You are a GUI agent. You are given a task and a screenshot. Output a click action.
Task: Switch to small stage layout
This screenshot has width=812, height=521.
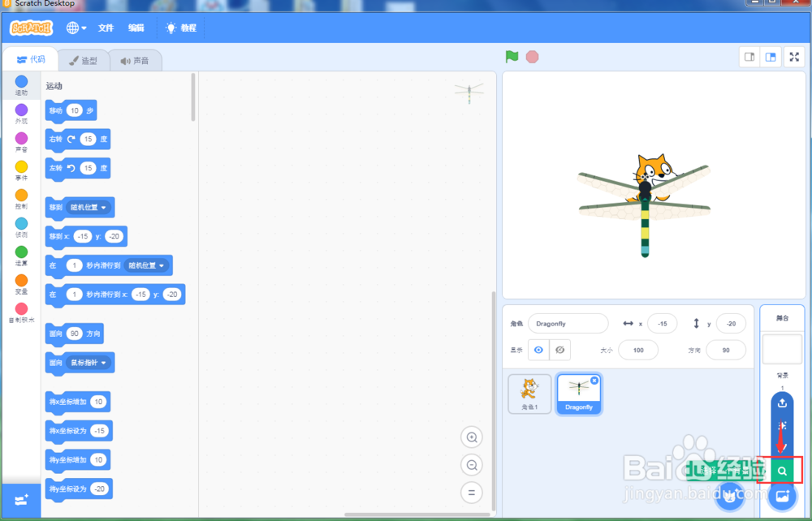[749, 57]
